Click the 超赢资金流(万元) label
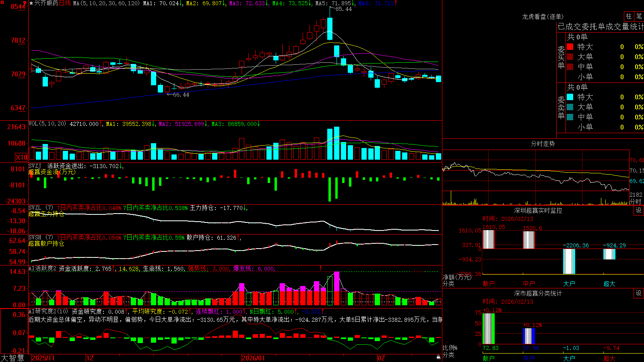The height and width of the screenshot is (362, 644). click(52, 172)
